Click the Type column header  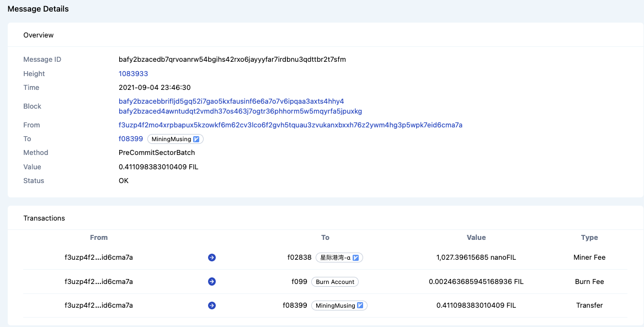click(x=589, y=238)
